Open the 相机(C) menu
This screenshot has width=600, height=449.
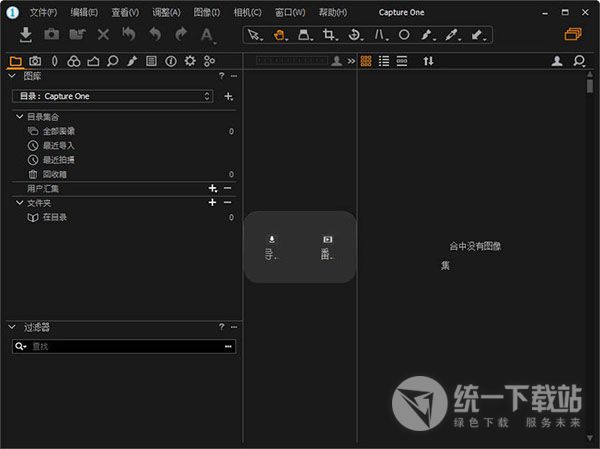[x=247, y=12]
